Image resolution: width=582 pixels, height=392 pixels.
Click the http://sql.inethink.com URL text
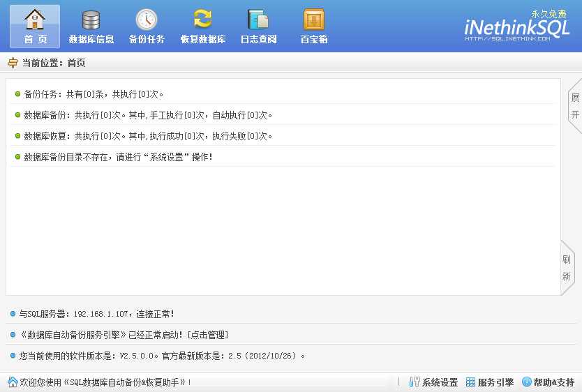coord(507,38)
